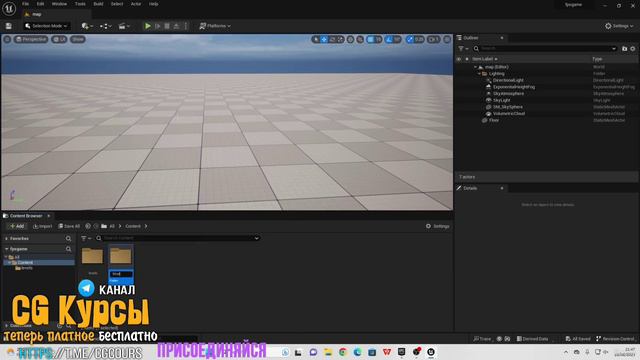
Task: Open the Actor menu
Action: [x=136, y=4]
